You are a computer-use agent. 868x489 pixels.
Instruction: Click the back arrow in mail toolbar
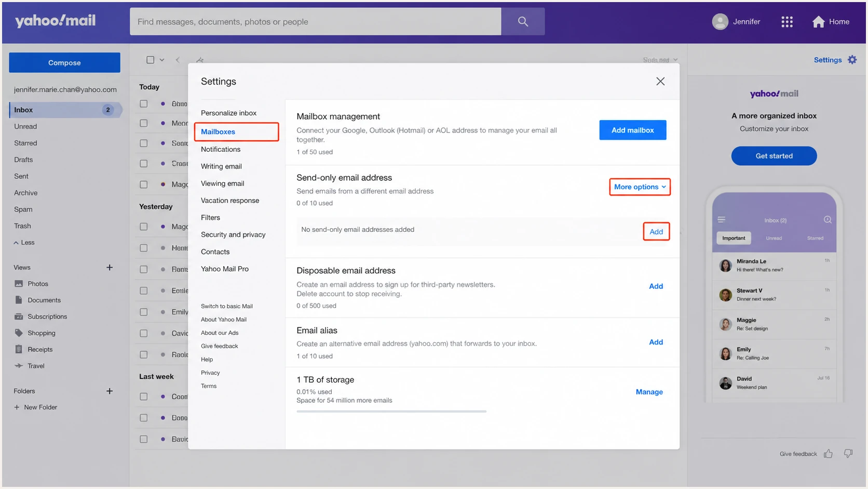click(x=178, y=60)
